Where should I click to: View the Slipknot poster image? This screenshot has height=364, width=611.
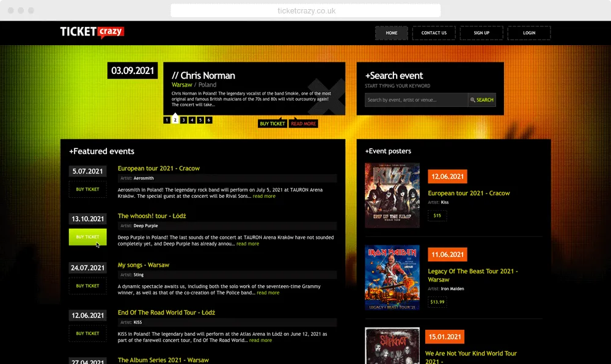[392, 346]
